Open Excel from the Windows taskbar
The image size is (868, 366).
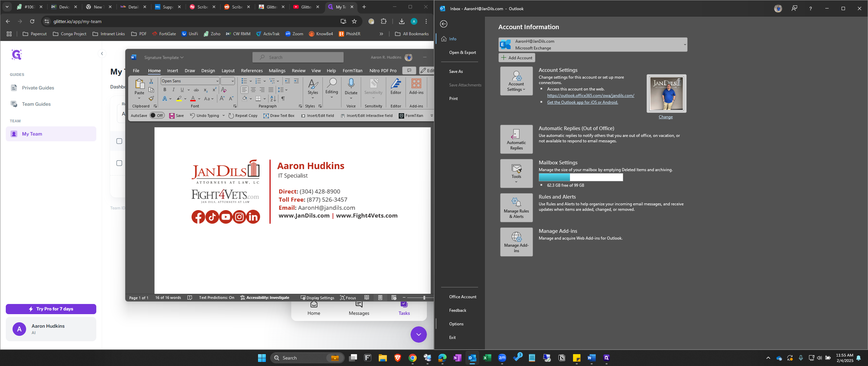pyautogui.click(x=487, y=358)
